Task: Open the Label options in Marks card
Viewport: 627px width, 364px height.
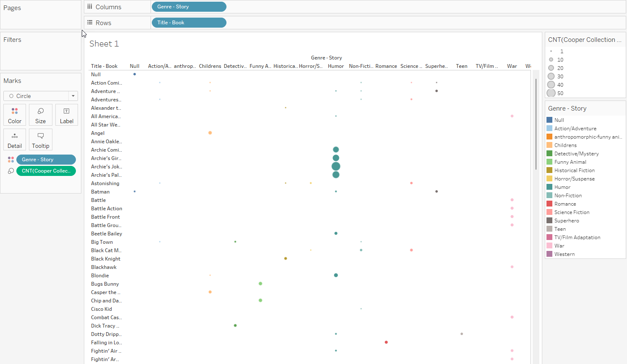Action: pyautogui.click(x=66, y=114)
